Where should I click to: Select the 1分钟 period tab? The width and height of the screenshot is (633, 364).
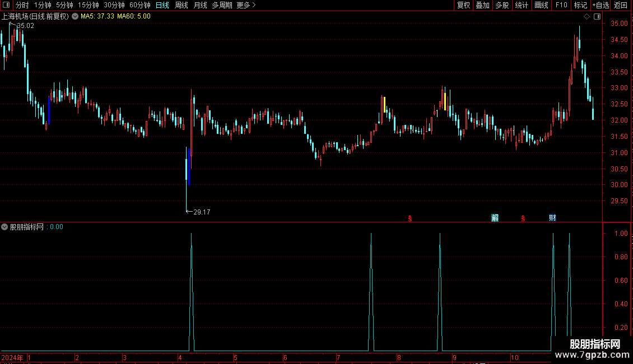coord(43,5)
